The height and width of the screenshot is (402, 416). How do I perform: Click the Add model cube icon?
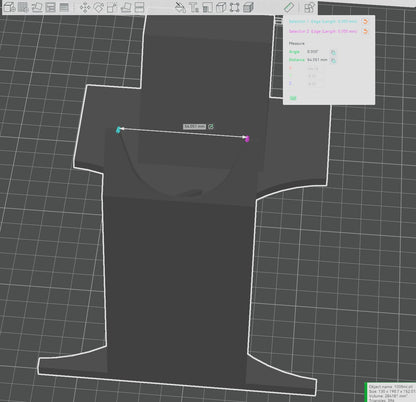pyautogui.click(x=10, y=7)
